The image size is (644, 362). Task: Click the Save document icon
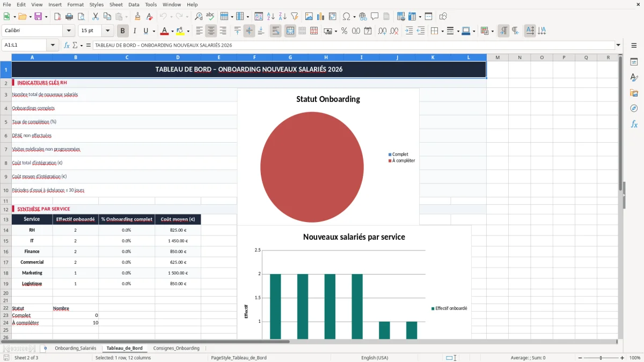(x=38, y=17)
